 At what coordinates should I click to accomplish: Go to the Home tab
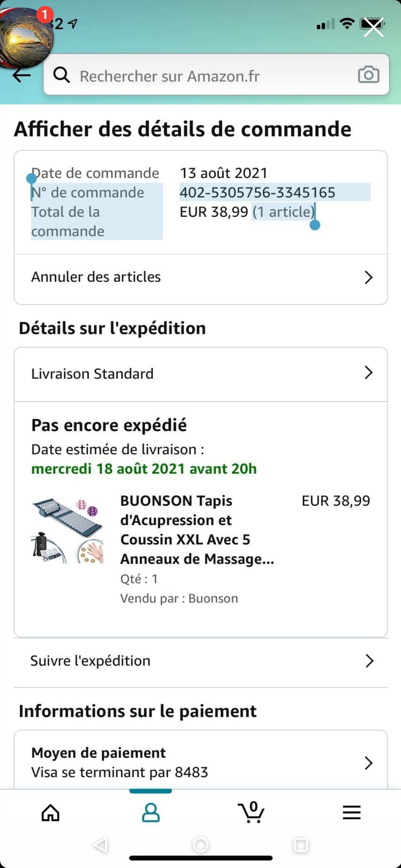pos(50,813)
